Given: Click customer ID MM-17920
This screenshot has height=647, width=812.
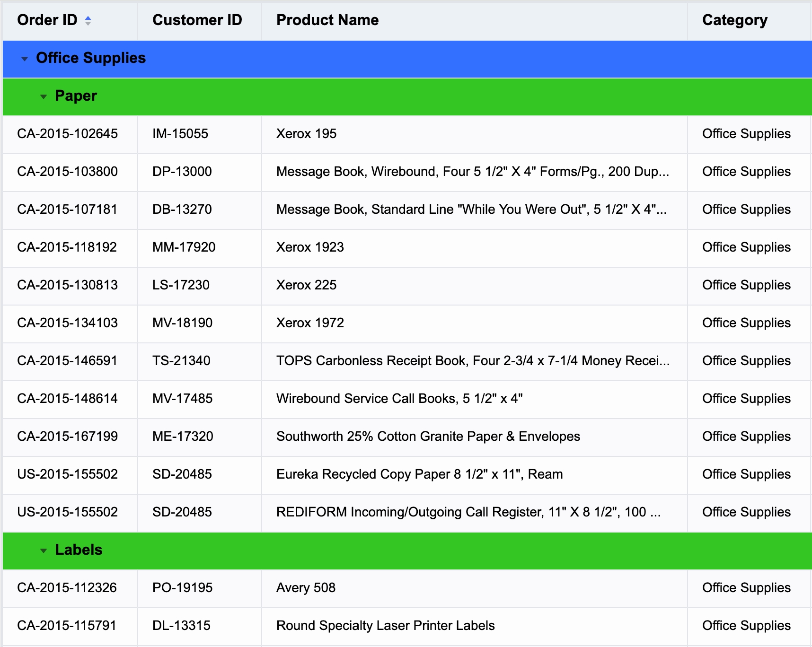Looking at the screenshot, I should [200, 248].
